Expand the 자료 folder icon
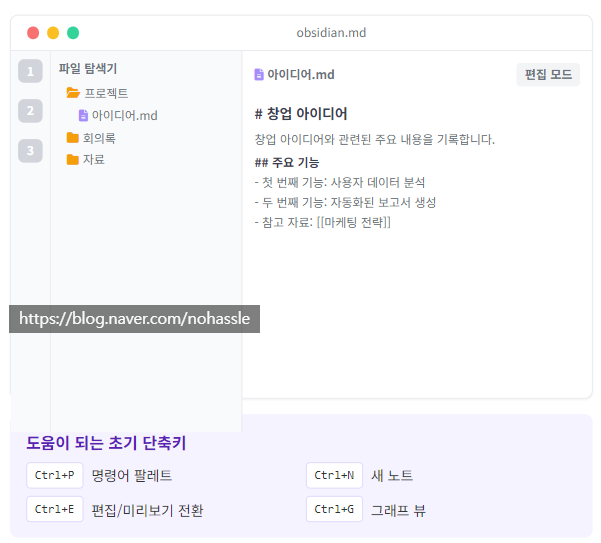 pos(72,159)
